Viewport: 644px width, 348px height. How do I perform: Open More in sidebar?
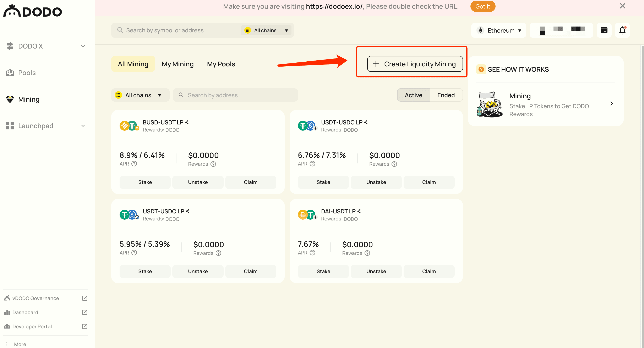pos(20,344)
